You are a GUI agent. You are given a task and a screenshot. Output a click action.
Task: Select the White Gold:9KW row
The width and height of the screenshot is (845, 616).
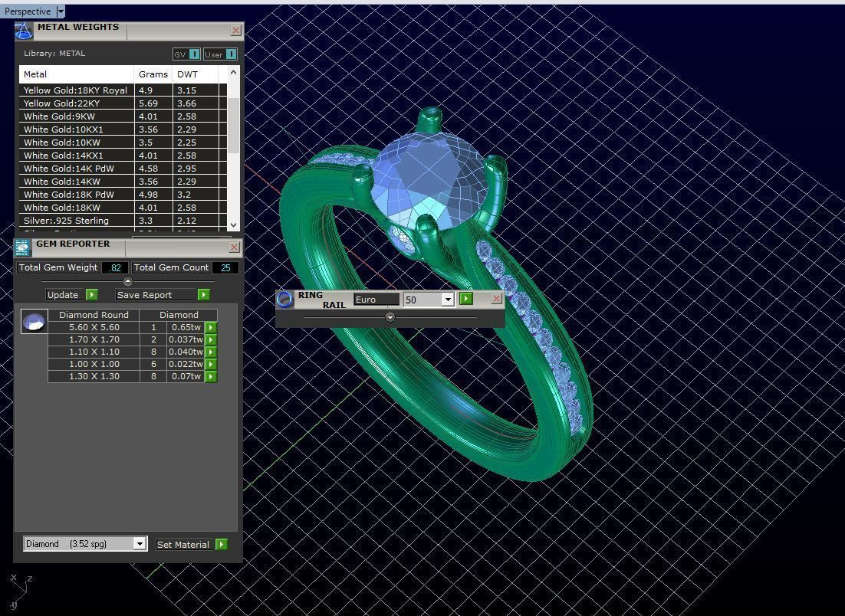tap(123, 116)
